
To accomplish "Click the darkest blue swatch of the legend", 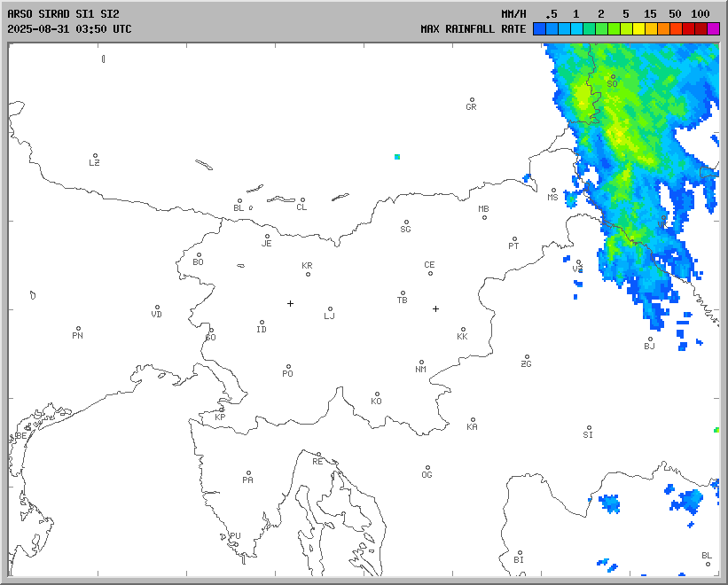I will coord(539,29).
